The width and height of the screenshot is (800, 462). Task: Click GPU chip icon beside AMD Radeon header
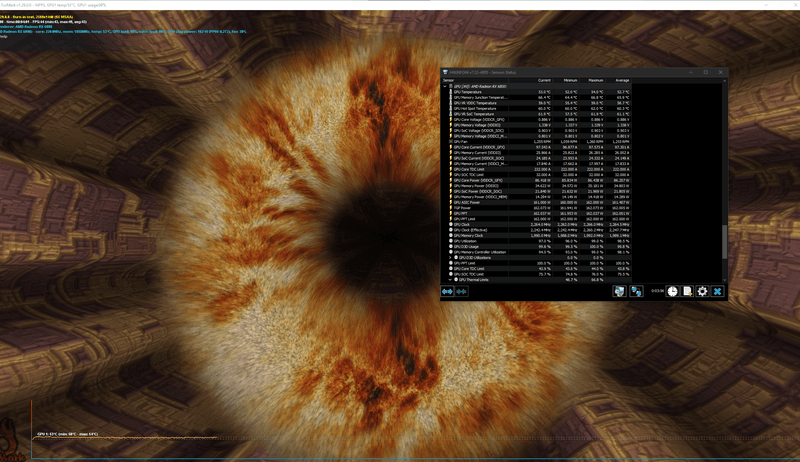451,86
